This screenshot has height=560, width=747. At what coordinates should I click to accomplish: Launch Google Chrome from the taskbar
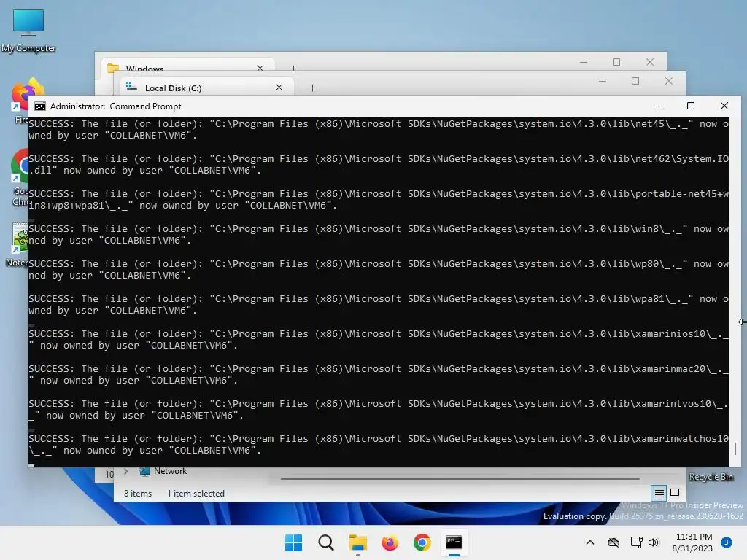(x=422, y=542)
